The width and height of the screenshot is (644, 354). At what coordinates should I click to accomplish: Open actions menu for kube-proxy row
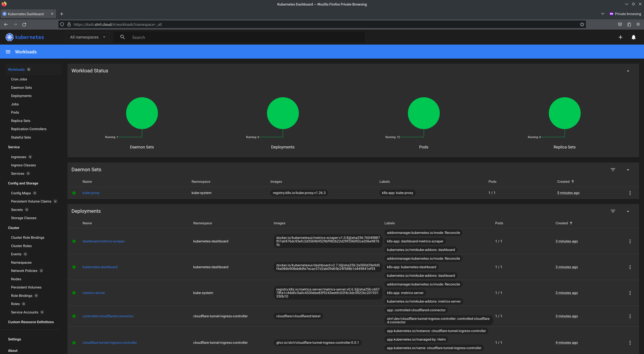[x=630, y=193]
